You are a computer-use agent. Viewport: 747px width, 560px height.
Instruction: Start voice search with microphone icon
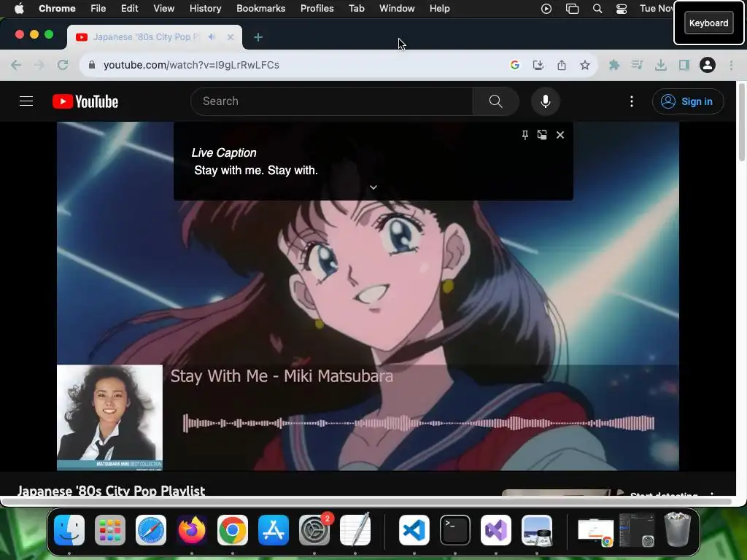546,101
